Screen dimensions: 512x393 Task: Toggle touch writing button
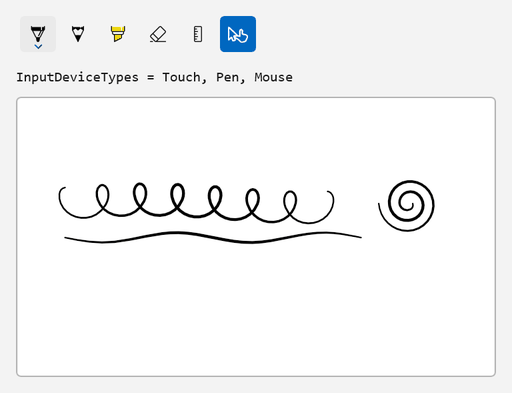238,34
